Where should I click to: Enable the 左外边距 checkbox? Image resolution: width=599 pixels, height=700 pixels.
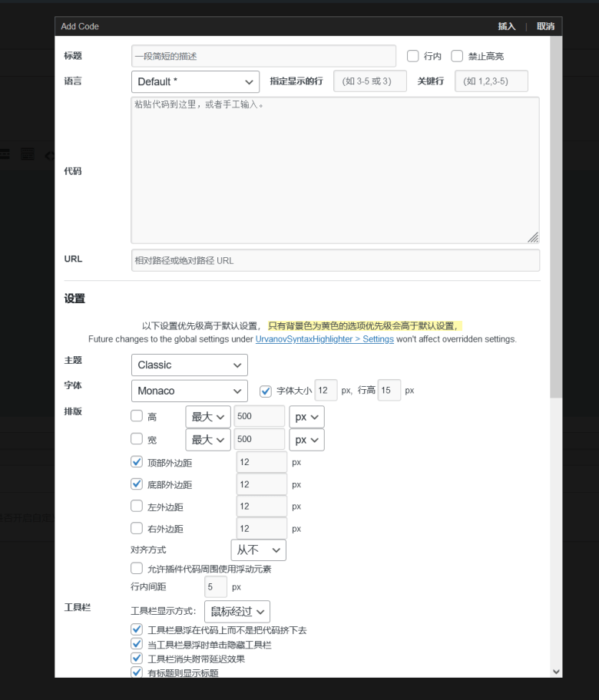tap(136, 506)
